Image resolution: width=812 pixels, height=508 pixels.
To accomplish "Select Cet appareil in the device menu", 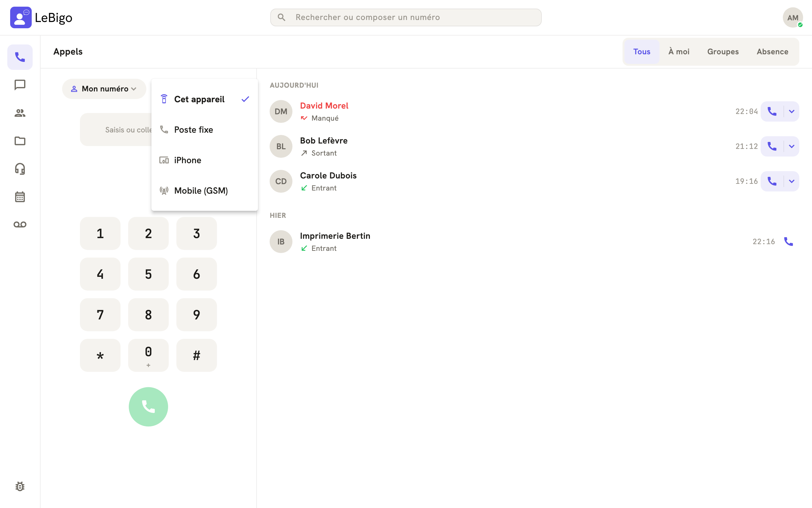I will click(x=204, y=99).
